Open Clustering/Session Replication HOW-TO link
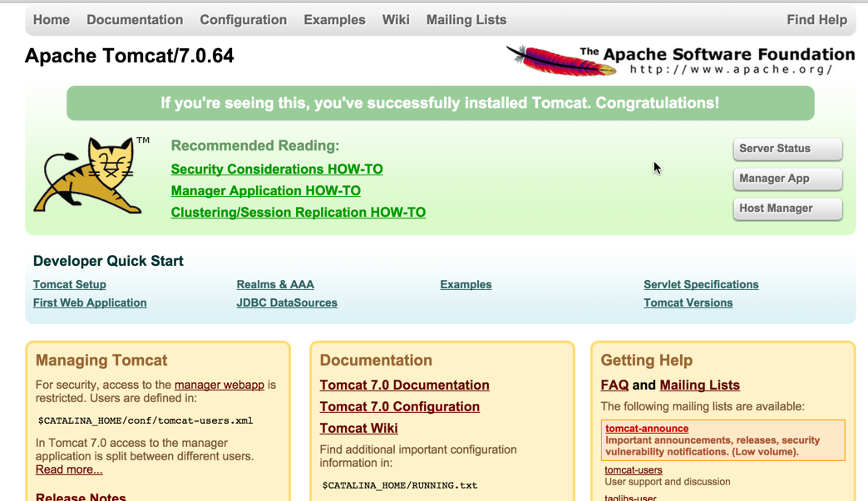 298,213
